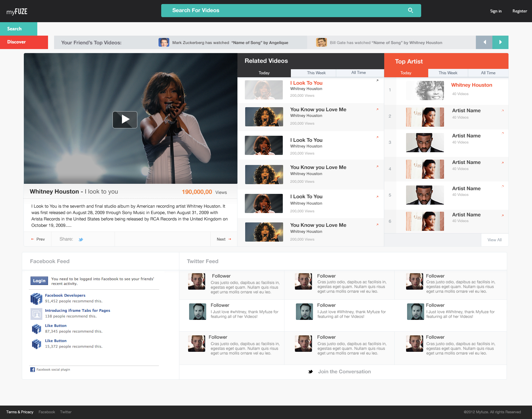Select All Time tab in Top Artist
Screen dimensions: 532x419
(488, 73)
